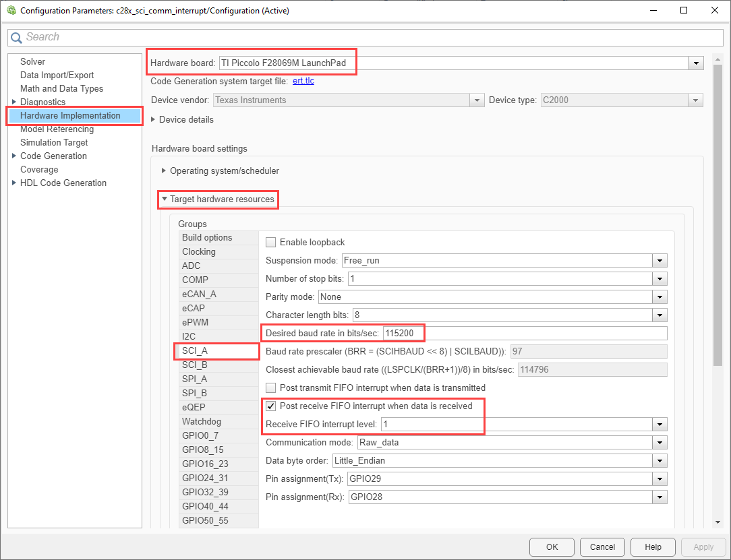The width and height of the screenshot is (731, 560).
Task: Select I2C group
Action: [x=218, y=336]
